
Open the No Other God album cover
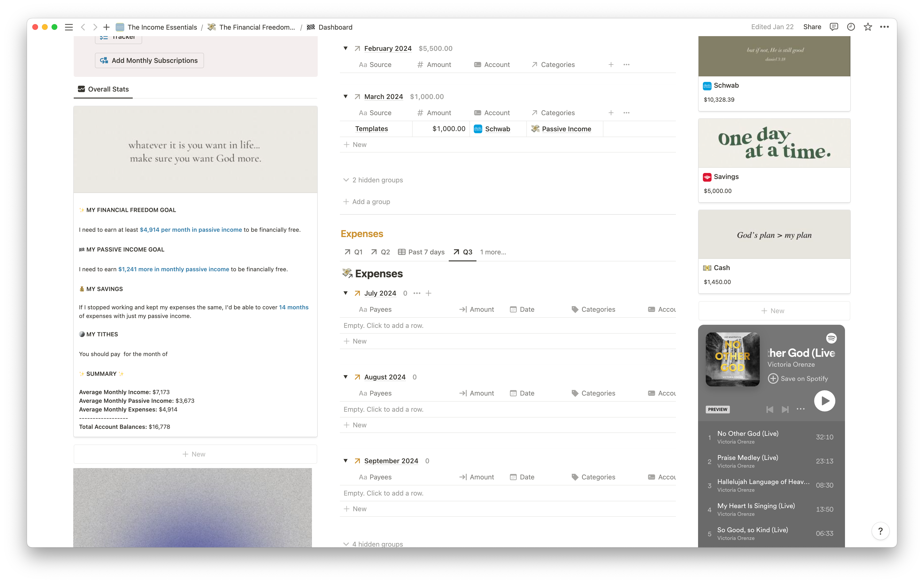733,359
